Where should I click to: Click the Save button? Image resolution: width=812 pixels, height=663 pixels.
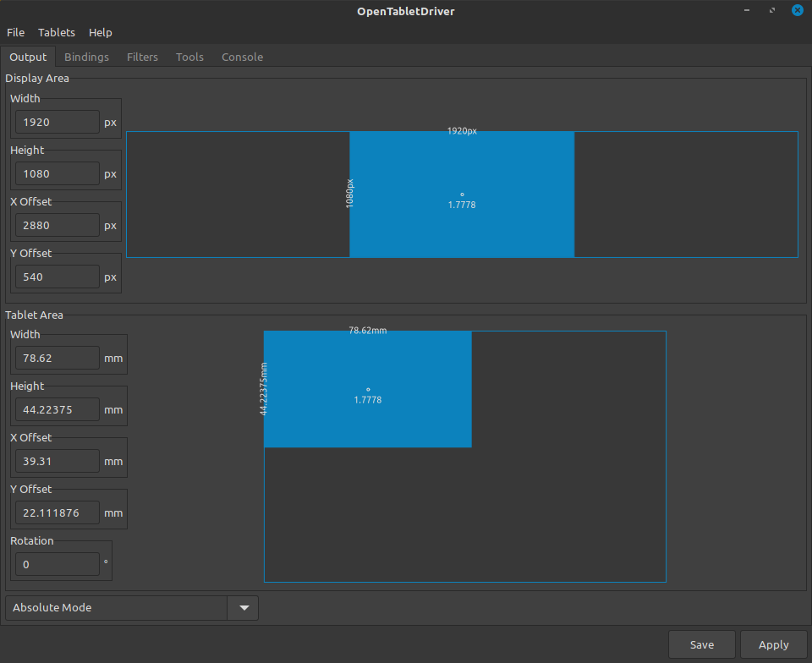702,645
